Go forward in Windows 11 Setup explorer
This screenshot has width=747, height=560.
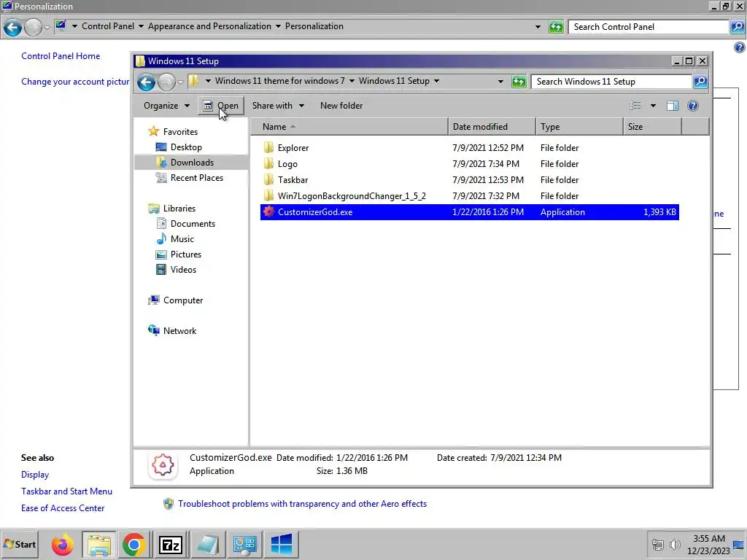coord(166,82)
